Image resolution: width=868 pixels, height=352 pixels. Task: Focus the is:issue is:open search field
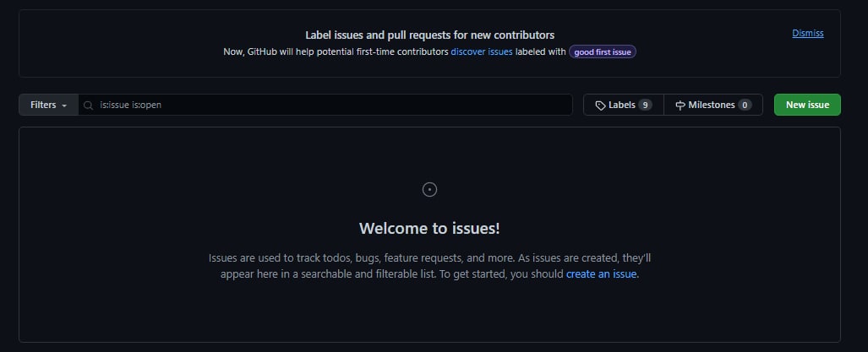pos(325,105)
